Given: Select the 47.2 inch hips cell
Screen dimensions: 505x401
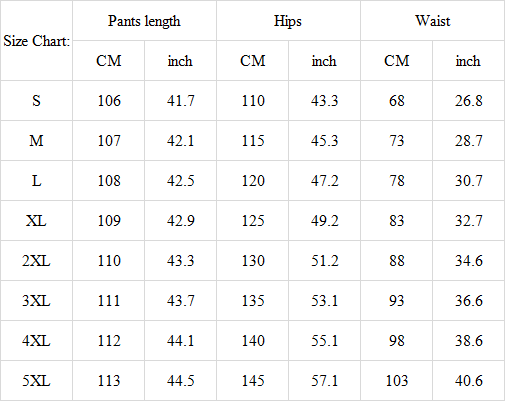Looking at the screenshot, I should coord(324,180).
